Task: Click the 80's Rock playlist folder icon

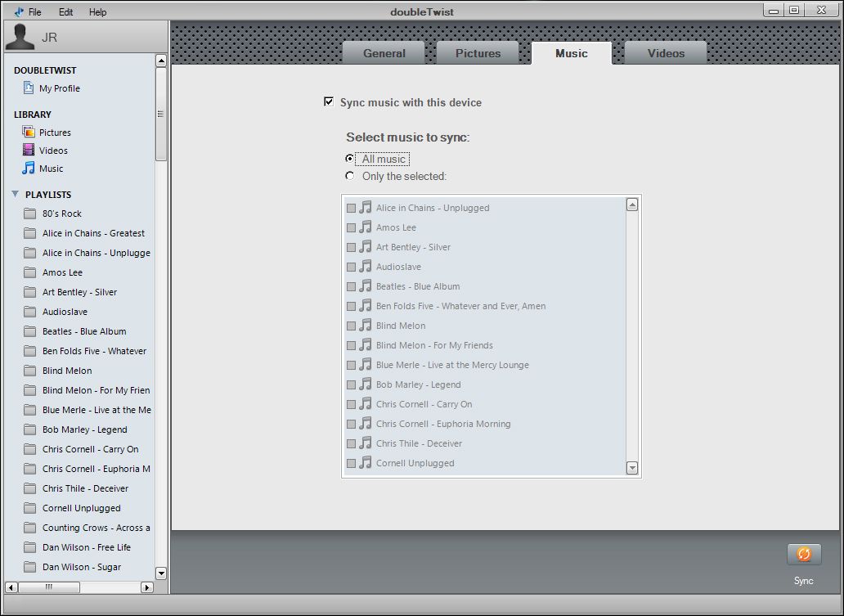Action: pos(30,214)
